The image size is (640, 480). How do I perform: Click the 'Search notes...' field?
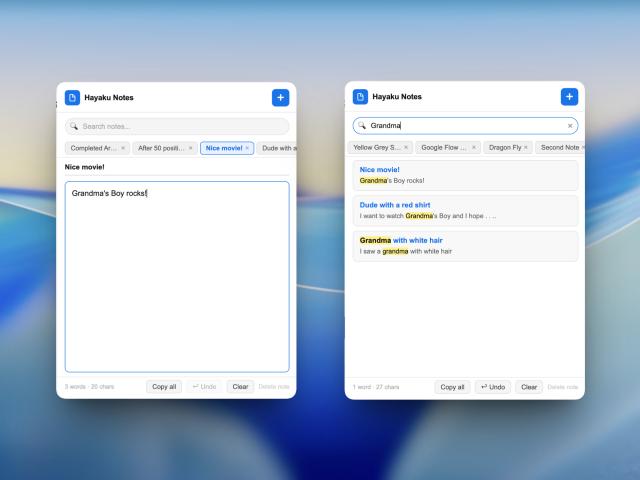[x=177, y=126]
